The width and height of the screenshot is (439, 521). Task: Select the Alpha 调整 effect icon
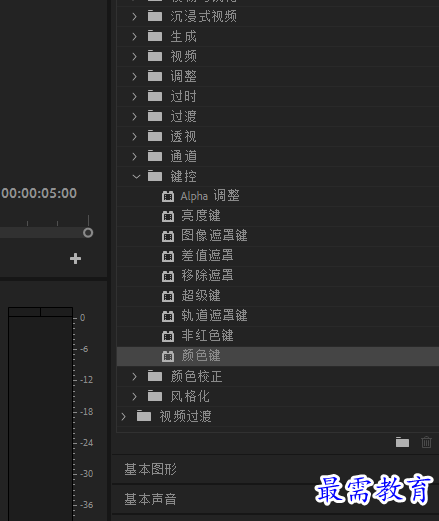coord(168,196)
